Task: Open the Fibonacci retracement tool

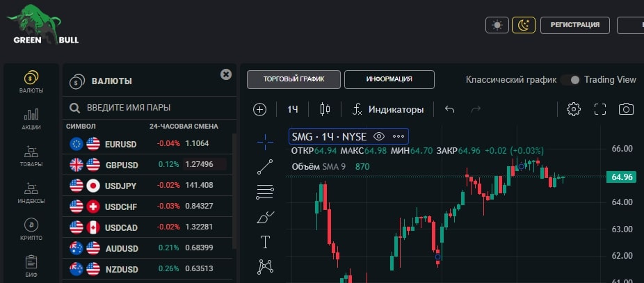Action: click(x=265, y=191)
